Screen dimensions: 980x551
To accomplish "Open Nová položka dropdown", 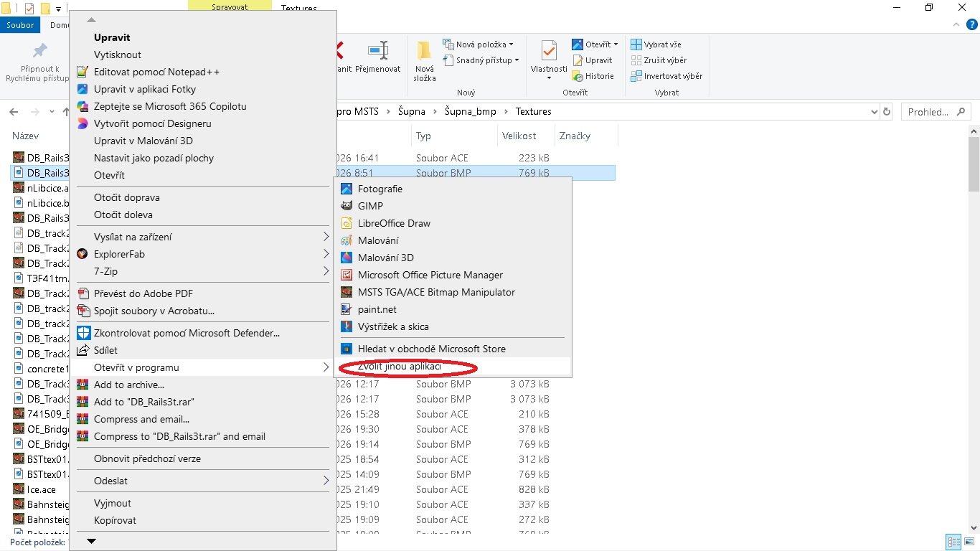I will point(479,44).
